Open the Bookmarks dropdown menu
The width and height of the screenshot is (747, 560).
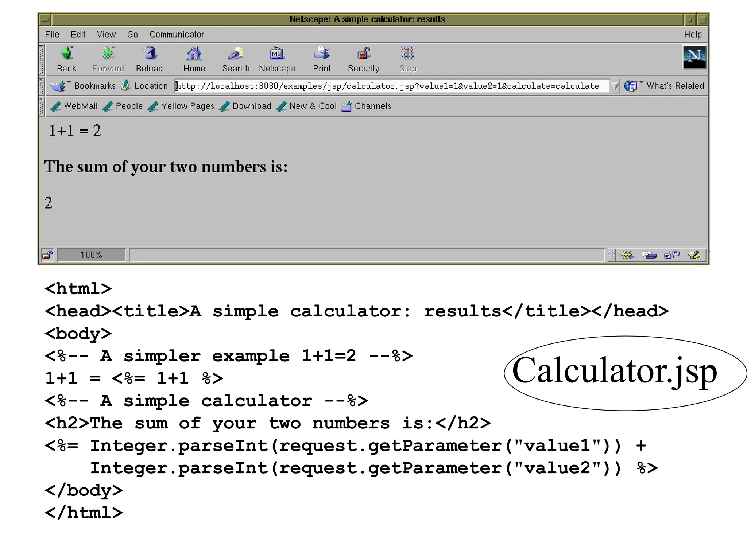pos(83,86)
